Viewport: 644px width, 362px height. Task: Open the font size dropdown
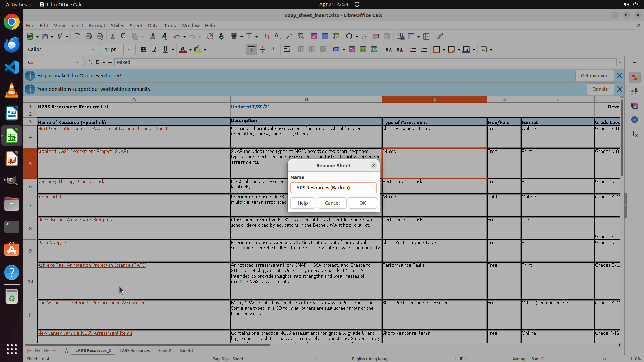tap(129, 49)
